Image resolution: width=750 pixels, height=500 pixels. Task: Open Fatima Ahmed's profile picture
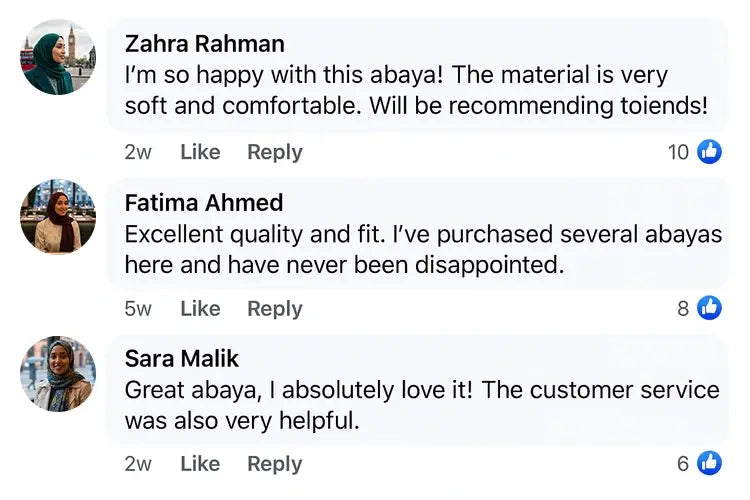pyautogui.click(x=58, y=216)
